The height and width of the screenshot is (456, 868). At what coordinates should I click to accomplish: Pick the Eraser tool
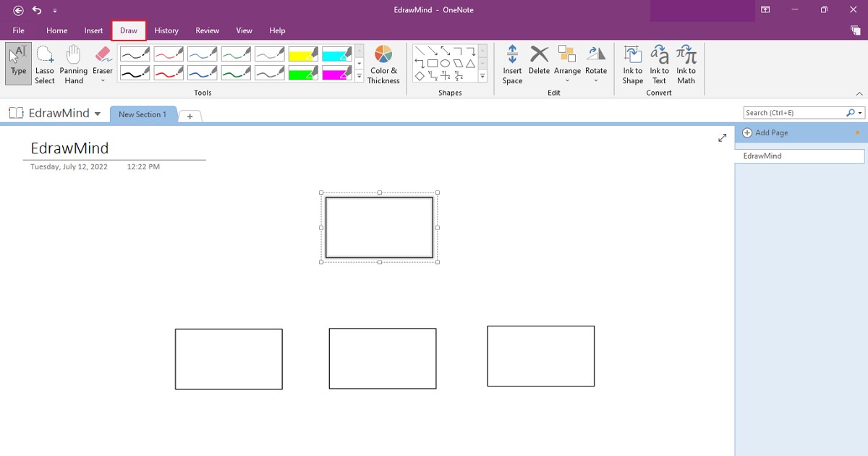point(103,59)
